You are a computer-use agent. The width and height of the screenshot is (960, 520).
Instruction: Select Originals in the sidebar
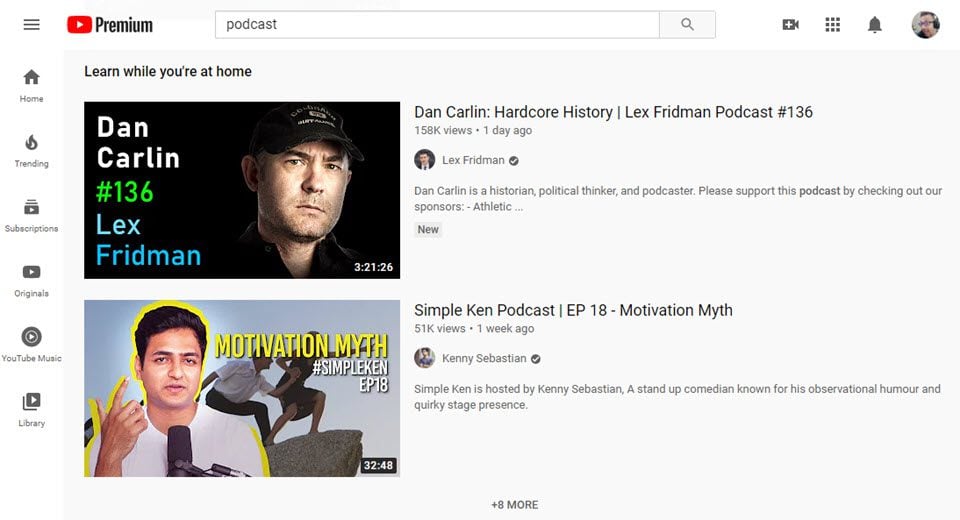coord(31,280)
